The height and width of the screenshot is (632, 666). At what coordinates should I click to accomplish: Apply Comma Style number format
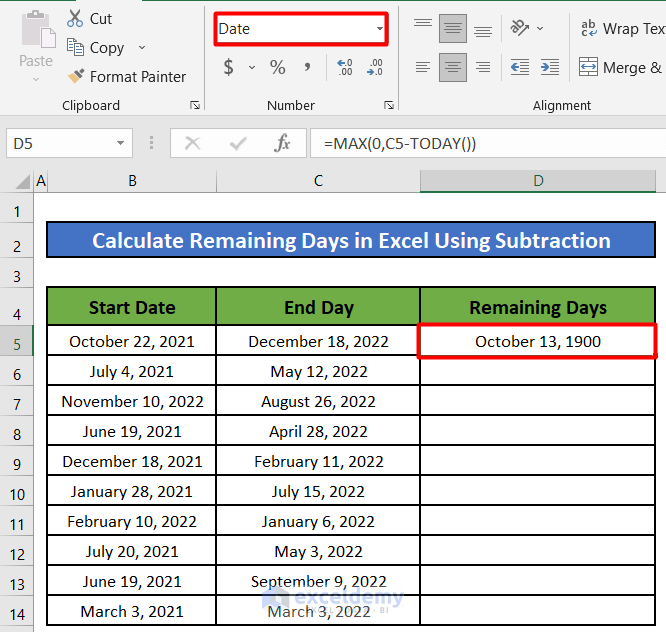click(x=307, y=68)
